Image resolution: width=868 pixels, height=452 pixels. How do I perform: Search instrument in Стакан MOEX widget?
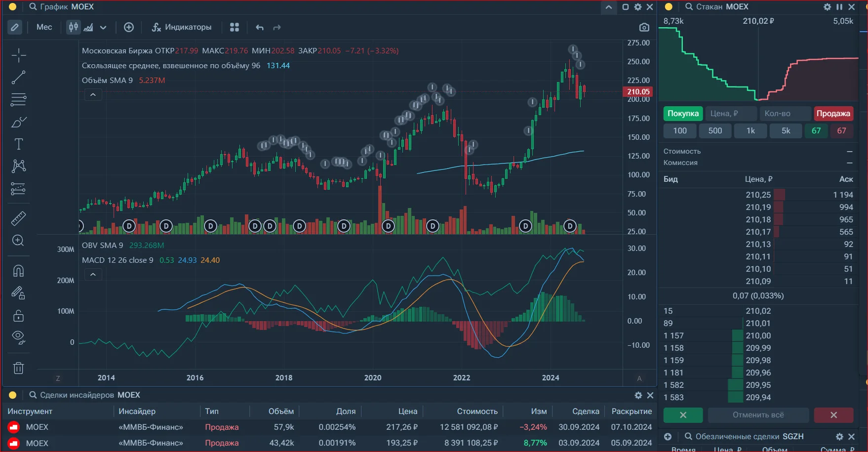(x=689, y=7)
